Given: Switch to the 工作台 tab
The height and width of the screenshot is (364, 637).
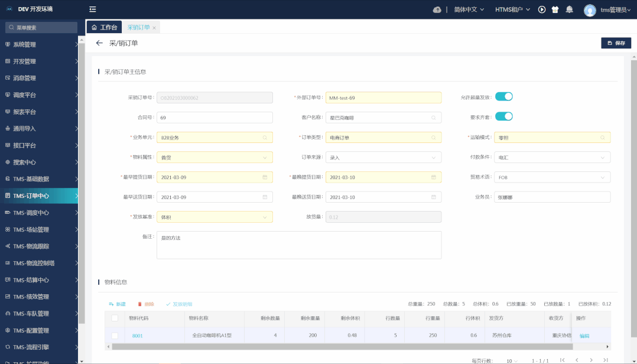Looking at the screenshot, I should tap(105, 27).
